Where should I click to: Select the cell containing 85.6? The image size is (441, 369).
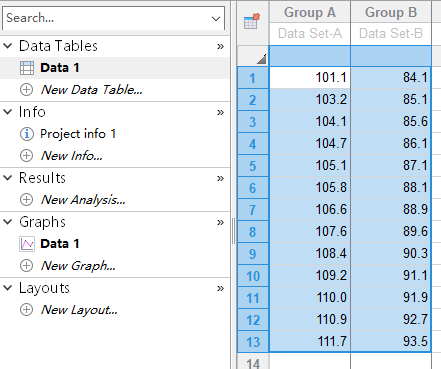click(x=391, y=122)
